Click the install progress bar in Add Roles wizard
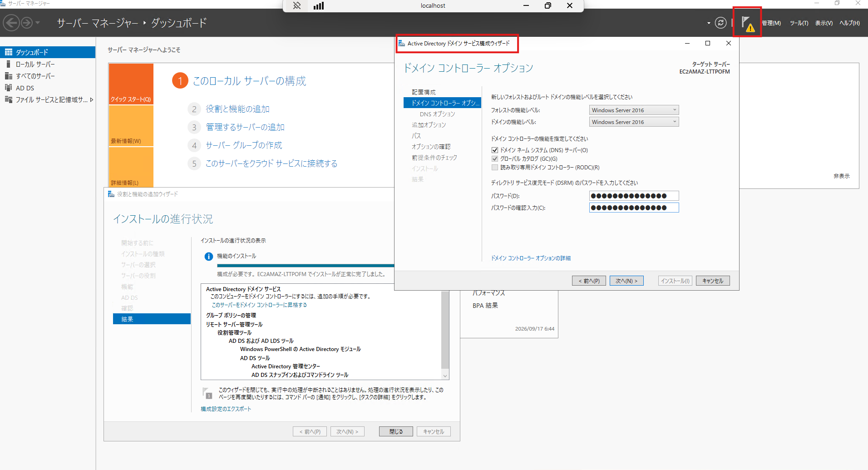Viewport: 868px width, 470px height. [306, 266]
